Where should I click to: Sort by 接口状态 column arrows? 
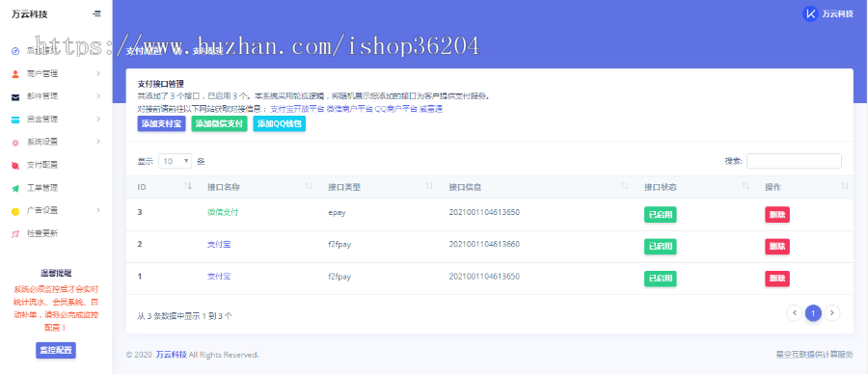(x=746, y=186)
